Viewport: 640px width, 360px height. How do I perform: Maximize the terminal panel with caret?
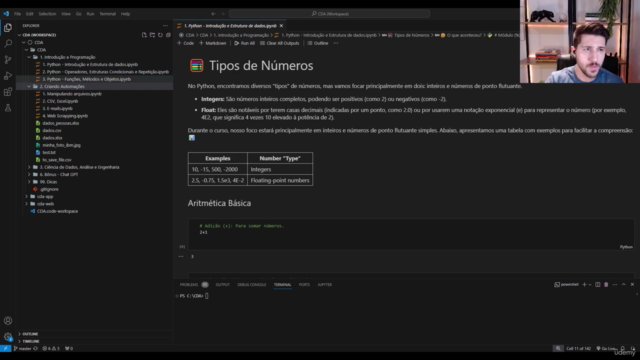pyautogui.click(x=624, y=284)
